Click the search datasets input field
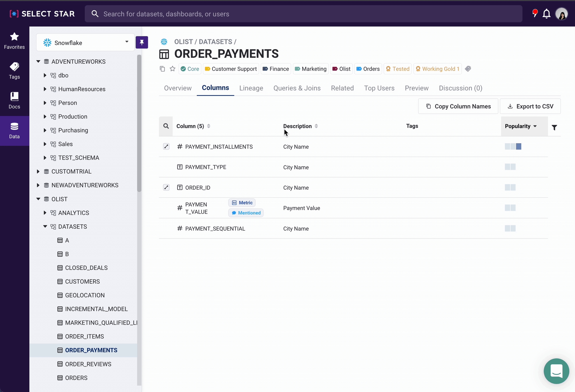575x392 pixels. (303, 14)
